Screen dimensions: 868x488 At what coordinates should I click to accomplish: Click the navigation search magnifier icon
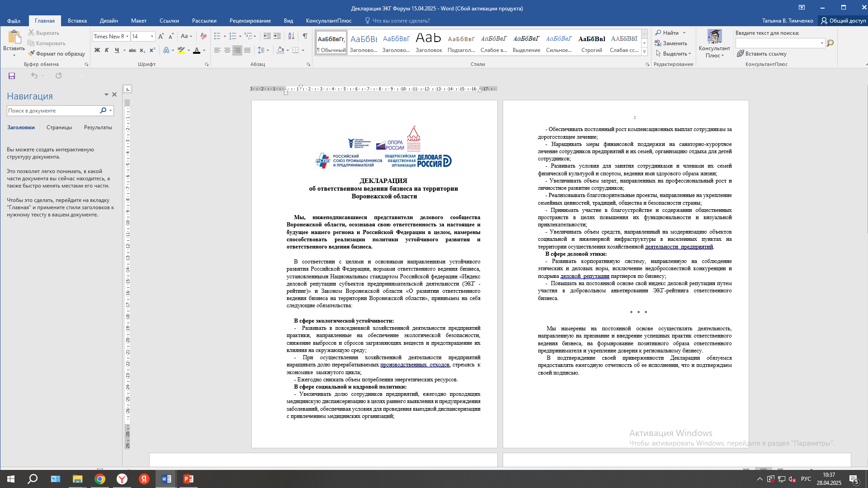pyautogui.click(x=103, y=111)
